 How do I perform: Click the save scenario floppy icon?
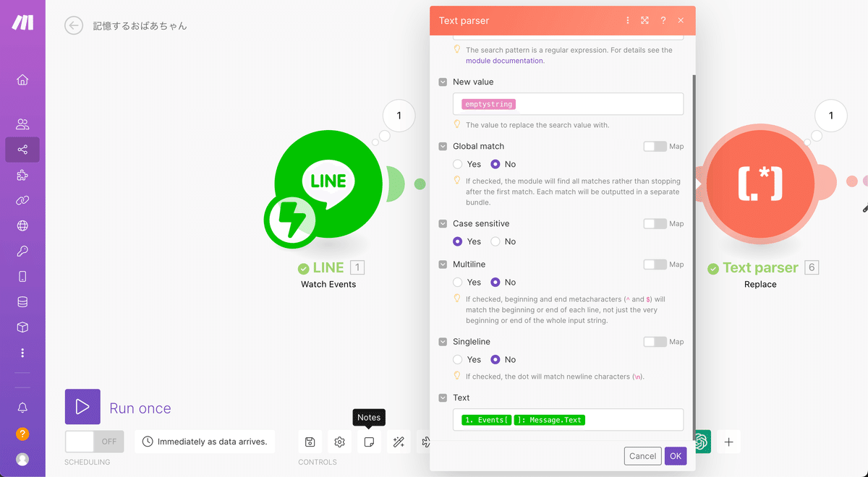pos(310,442)
